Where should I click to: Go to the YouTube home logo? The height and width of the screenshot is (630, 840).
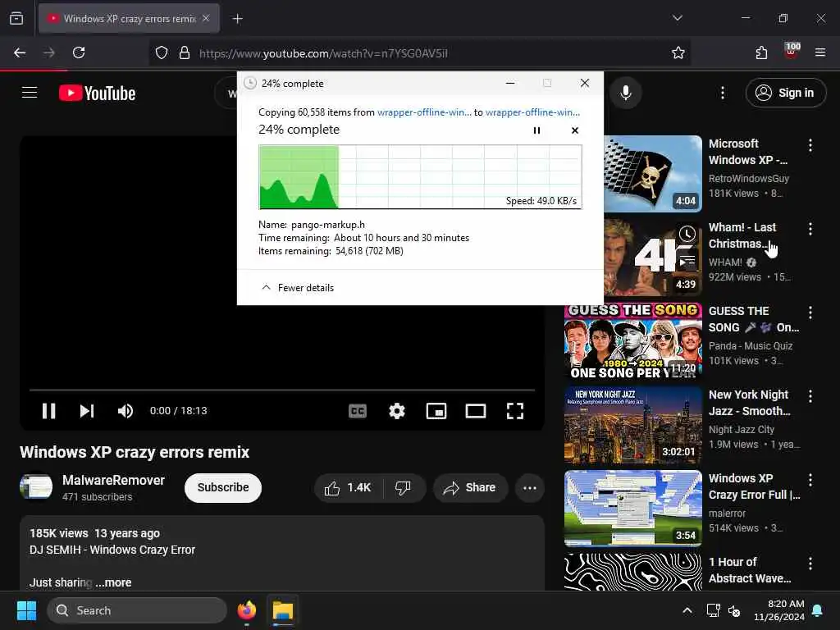tap(97, 94)
